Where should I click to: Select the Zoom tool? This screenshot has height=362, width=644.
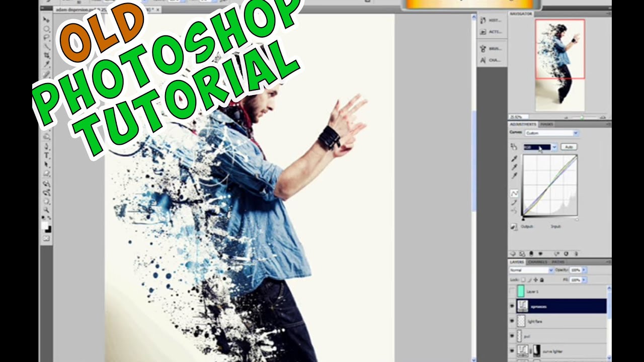pos(46,210)
